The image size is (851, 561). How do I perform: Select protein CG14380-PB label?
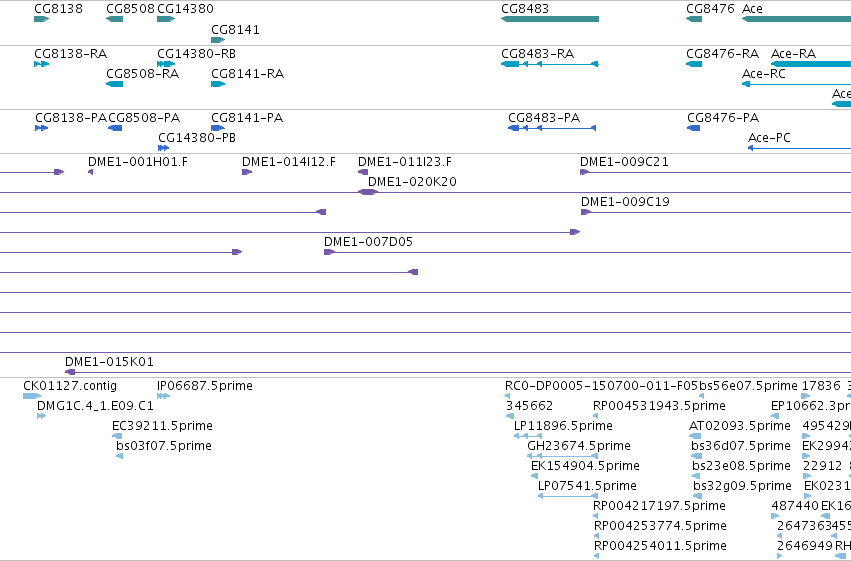(197, 138)
